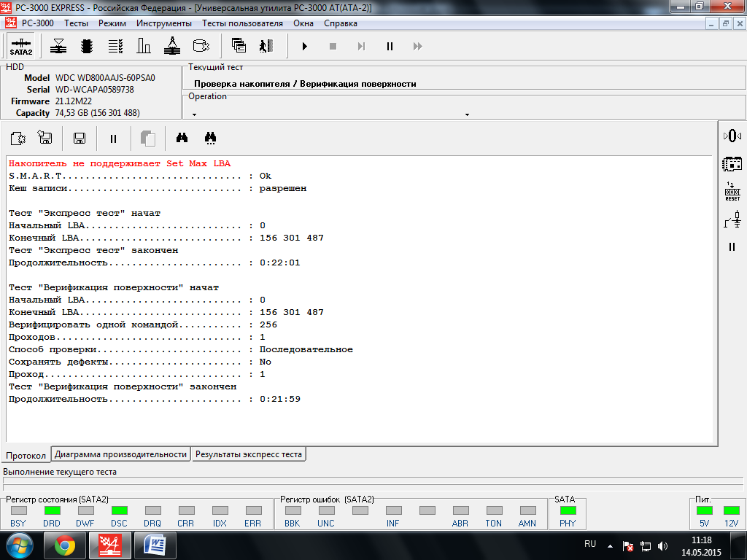747x560 pixels.
Task: Click the DSC status indicator
Action: [119, 510]
